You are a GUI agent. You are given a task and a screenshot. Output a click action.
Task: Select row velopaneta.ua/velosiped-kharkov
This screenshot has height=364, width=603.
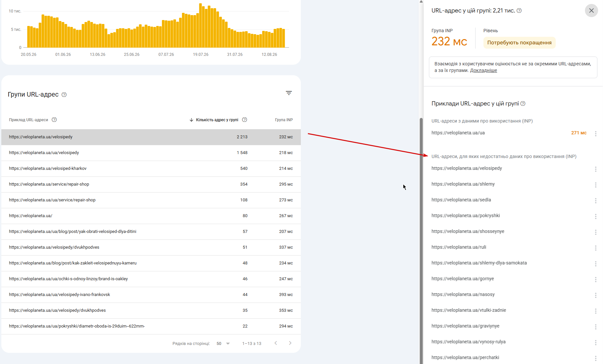tap(151, 169)
